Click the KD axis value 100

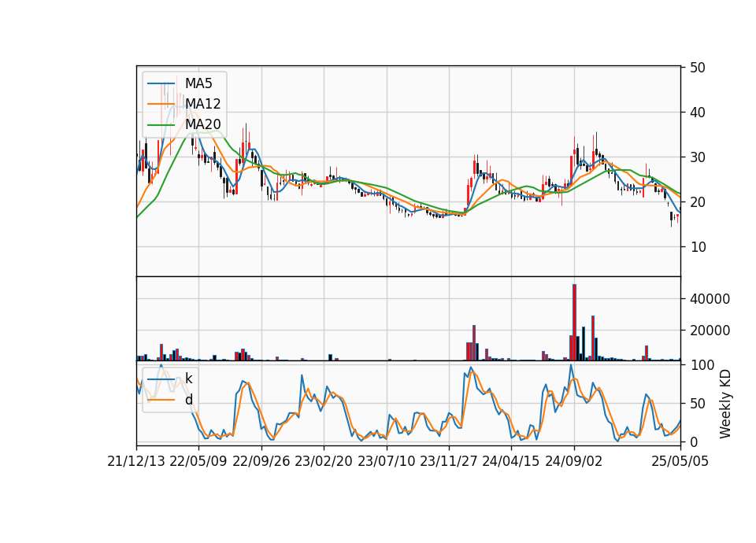coord(702,365)
